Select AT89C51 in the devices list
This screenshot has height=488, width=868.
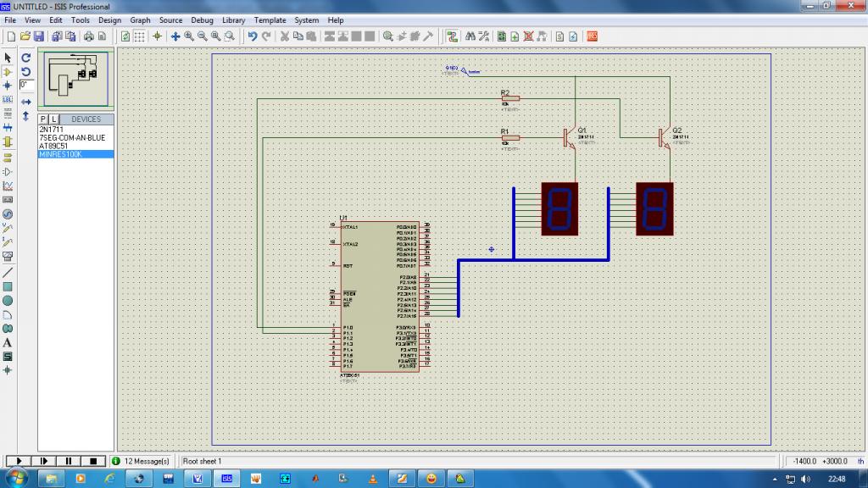[54, 146]
